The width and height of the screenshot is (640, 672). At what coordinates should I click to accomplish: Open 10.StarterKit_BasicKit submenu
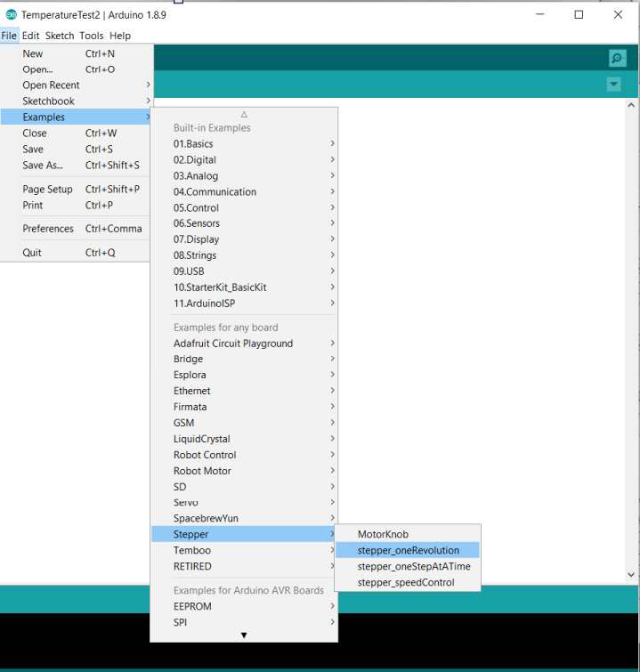[244, 287]
